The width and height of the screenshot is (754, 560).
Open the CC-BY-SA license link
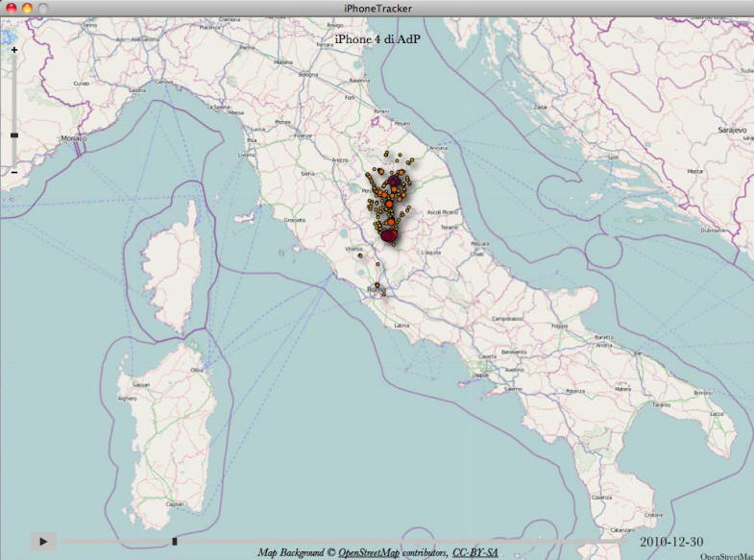pyautogui.click(x=474, y=553)
